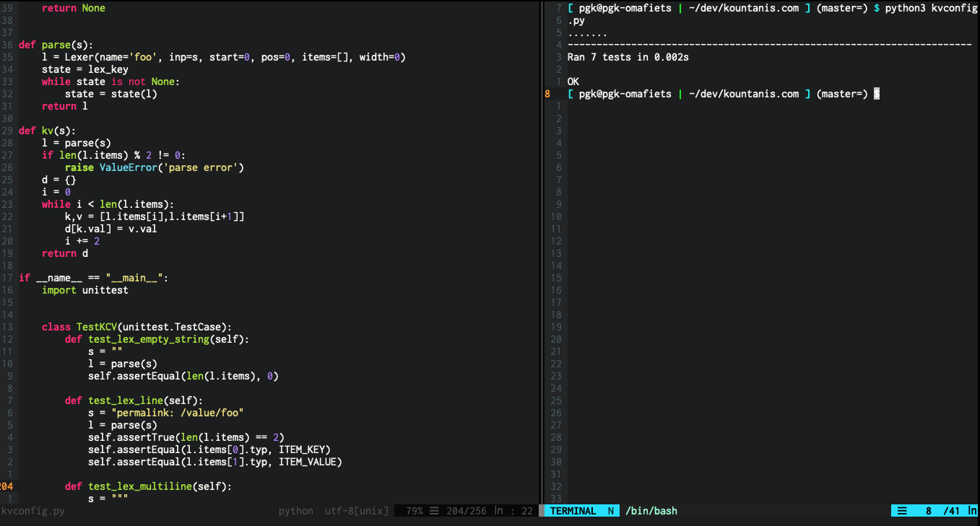Click the TERMINAL mode indicator

[x=573, y=511]
